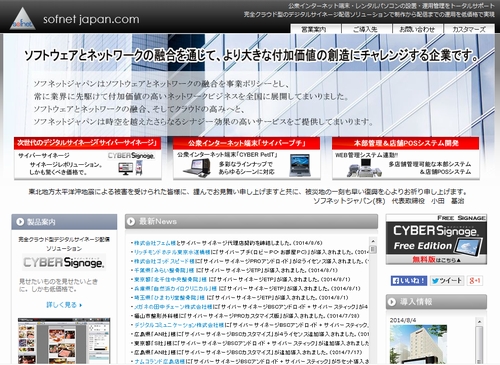Open the CYBER Signage Free Edition banner
This screenshot has width=500, height=365.
pyautogui.click(x=436, y=239)
